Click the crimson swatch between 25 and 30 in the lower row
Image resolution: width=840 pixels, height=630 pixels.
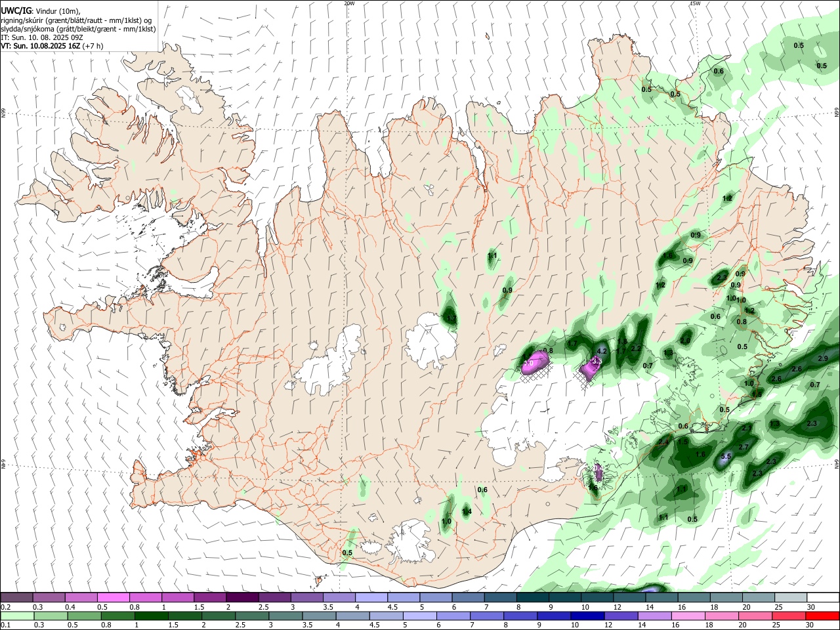[x=789, y=616]
